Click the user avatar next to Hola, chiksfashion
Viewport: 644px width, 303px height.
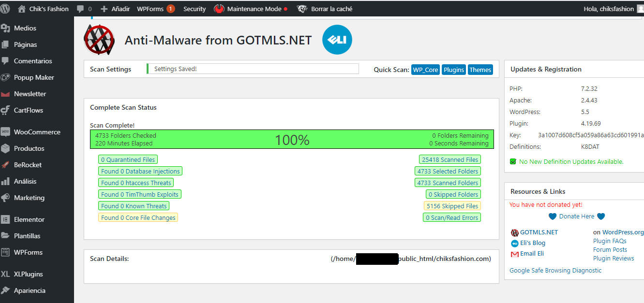[x=641, y=9]
